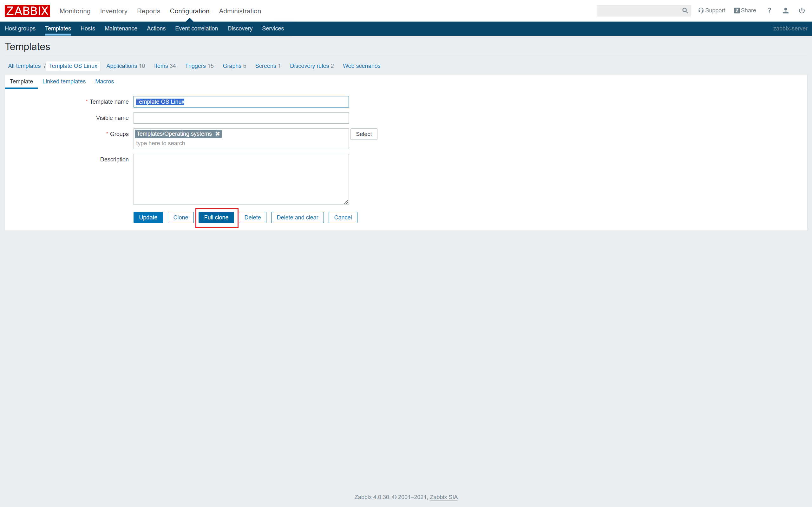
Task: Open the Monitoring menu
Action: coord(75,11)
